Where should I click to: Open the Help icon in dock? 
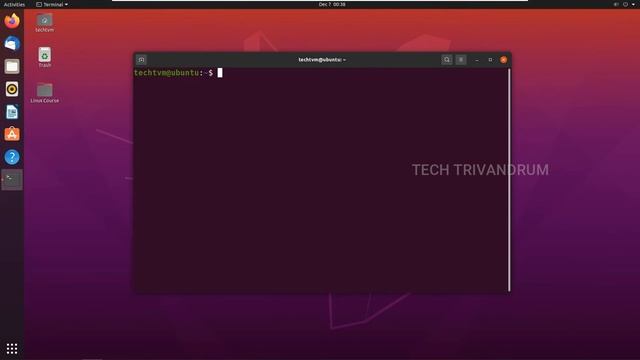[12, 157]
